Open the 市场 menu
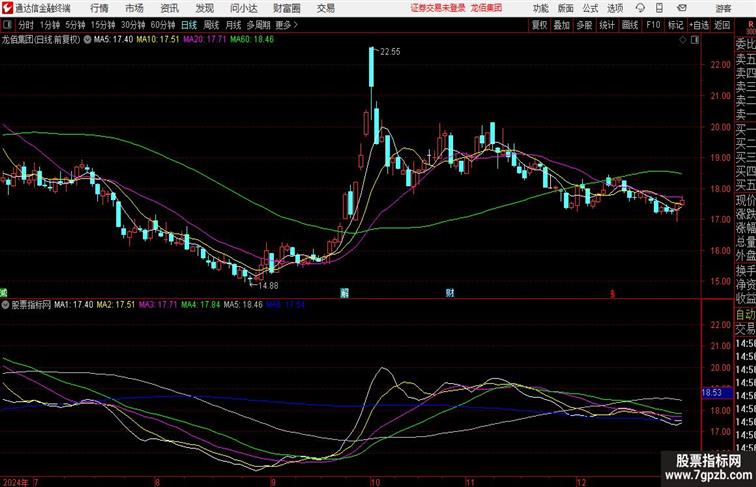The image size is (756, 487). (134, 8)
